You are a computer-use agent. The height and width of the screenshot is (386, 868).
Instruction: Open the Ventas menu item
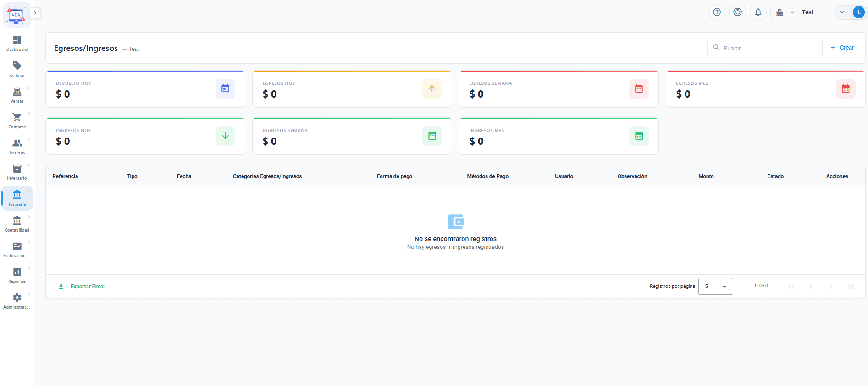[17, 95]
